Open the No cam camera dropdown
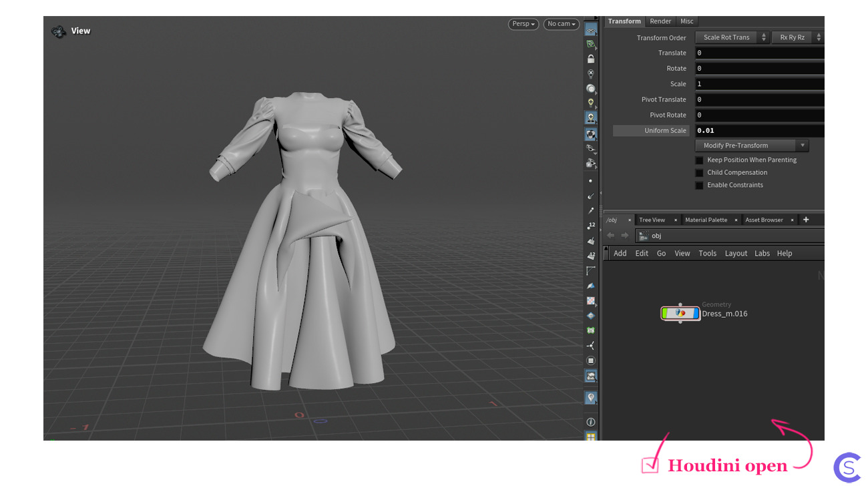Screen dimensions: 868x488 tap(561, 24)
